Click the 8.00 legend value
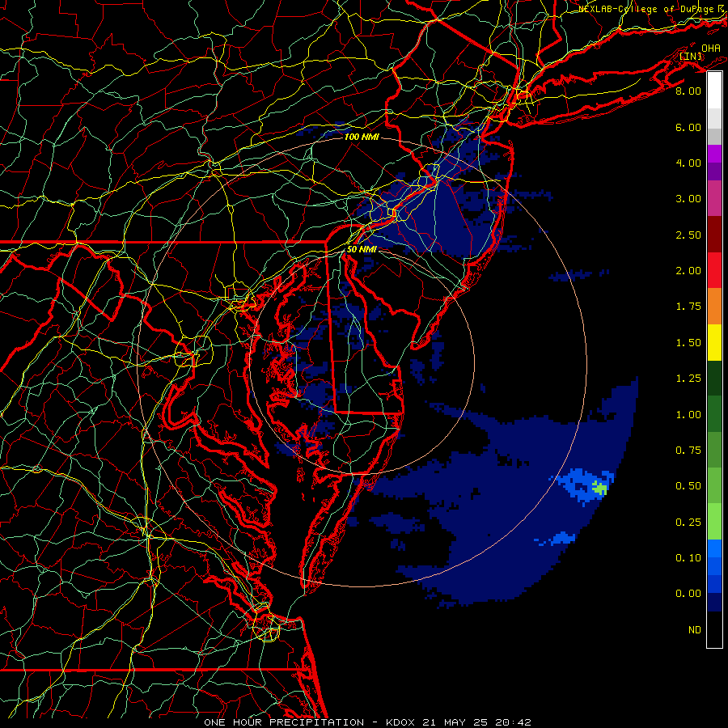728x728 pixels. tap(688, 91)
